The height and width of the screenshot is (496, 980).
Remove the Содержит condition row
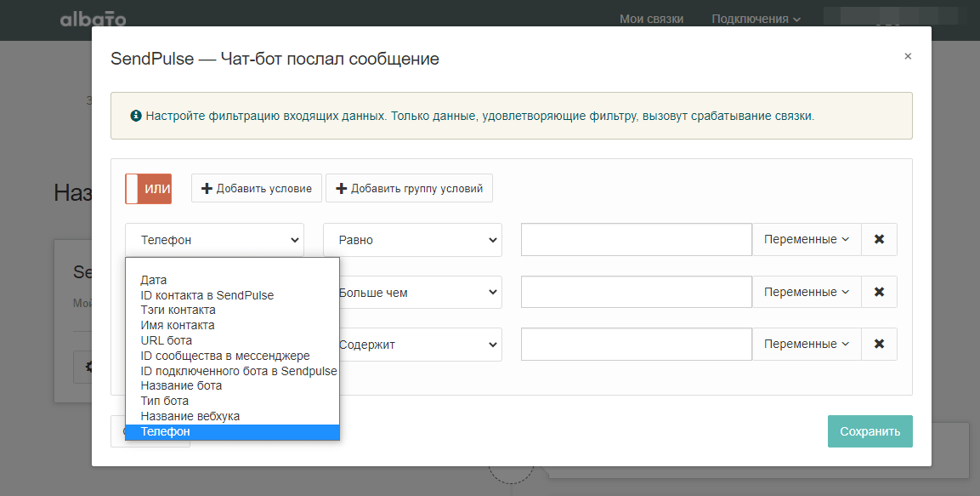[x=879, y=344]
